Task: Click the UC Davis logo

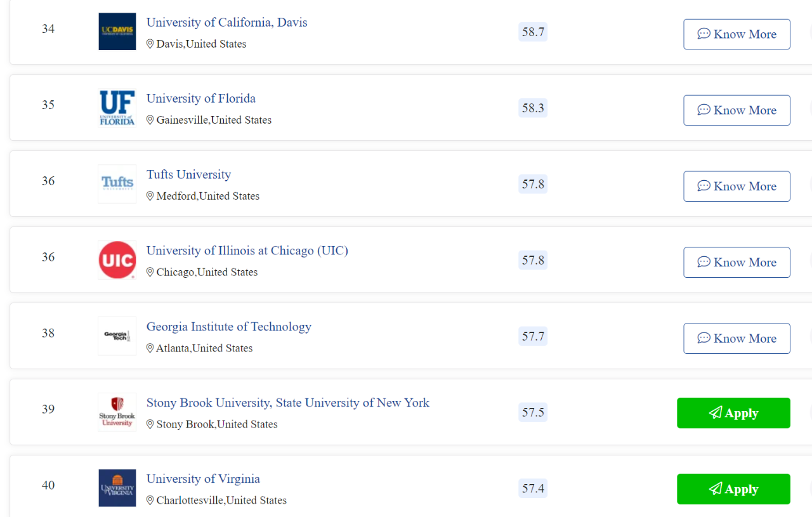Action: (x=117, y=32)
